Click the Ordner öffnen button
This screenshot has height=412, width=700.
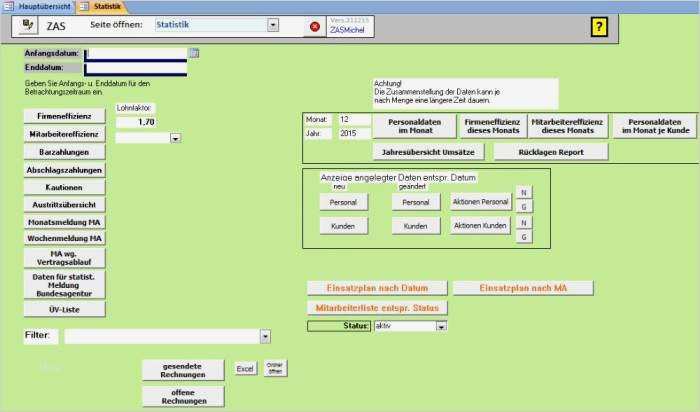point(275,368)
